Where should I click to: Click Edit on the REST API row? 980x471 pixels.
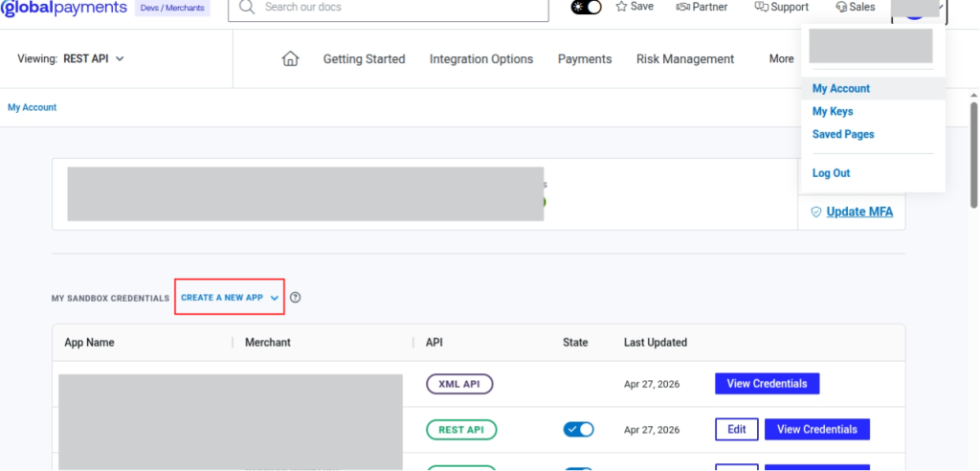pos(737,429)
